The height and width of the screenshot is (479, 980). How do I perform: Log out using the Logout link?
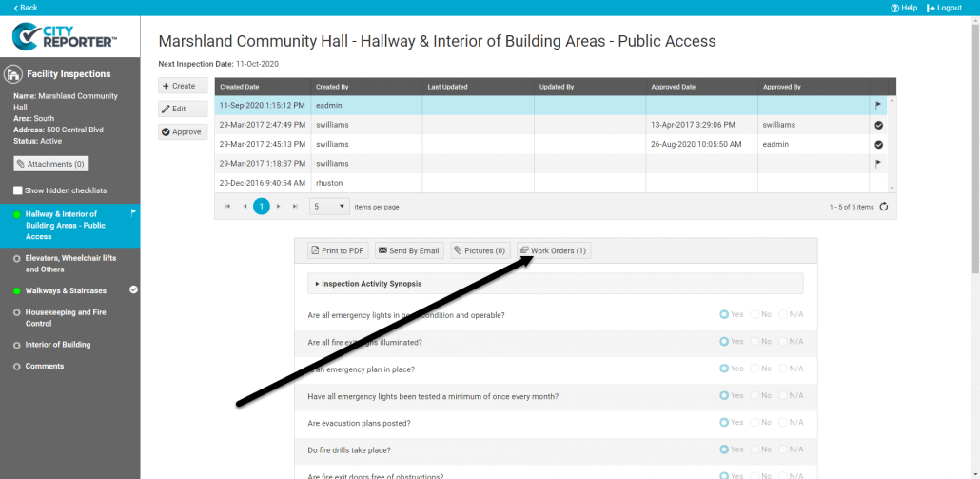[x=943, y=8]
